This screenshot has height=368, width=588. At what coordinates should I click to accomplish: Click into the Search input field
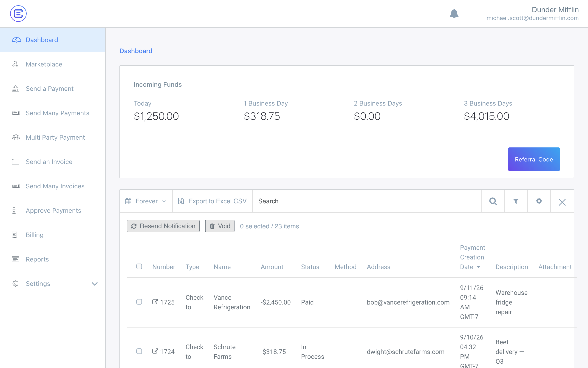tap(367, 201)
